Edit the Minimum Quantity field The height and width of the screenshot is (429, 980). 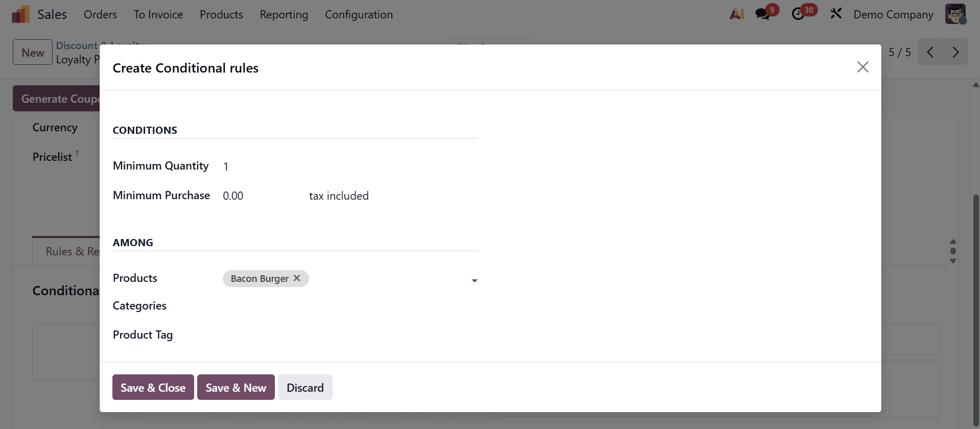tap(350, 166)
